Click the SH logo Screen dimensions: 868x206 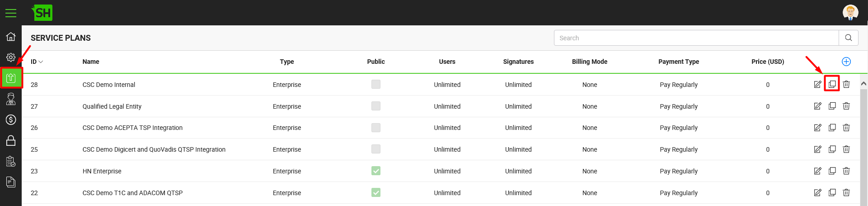coord(42,13)
